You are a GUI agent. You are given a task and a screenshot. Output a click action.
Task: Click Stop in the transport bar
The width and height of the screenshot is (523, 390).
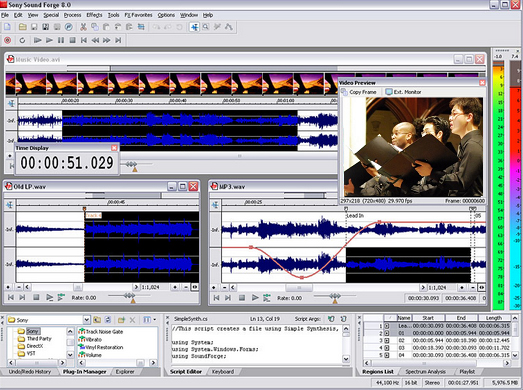pyautogui.click(x=72, y=40)
